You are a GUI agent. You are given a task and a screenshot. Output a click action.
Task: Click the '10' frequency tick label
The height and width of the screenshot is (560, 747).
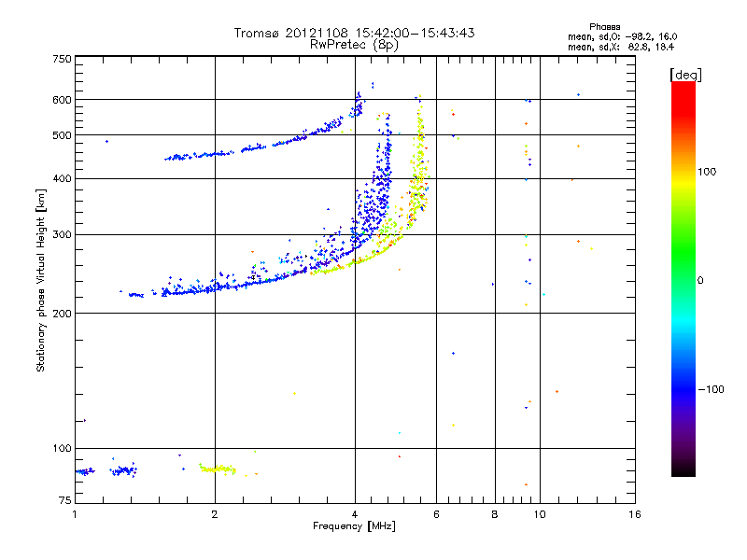[540, 514]
